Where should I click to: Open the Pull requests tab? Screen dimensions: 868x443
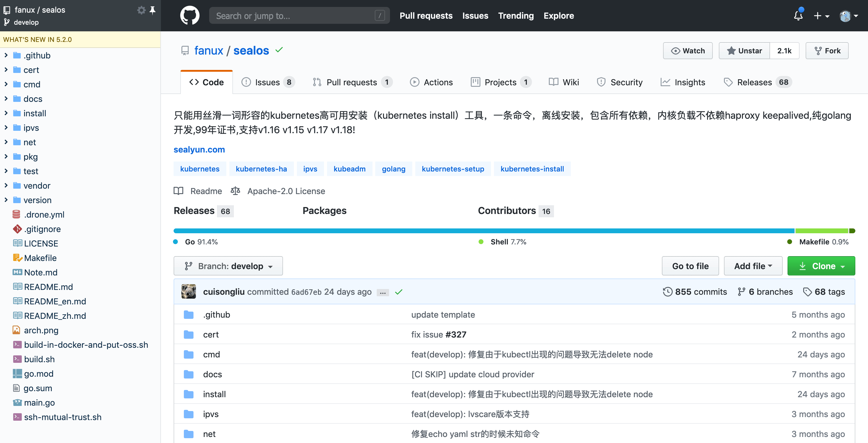click(352, 82)
